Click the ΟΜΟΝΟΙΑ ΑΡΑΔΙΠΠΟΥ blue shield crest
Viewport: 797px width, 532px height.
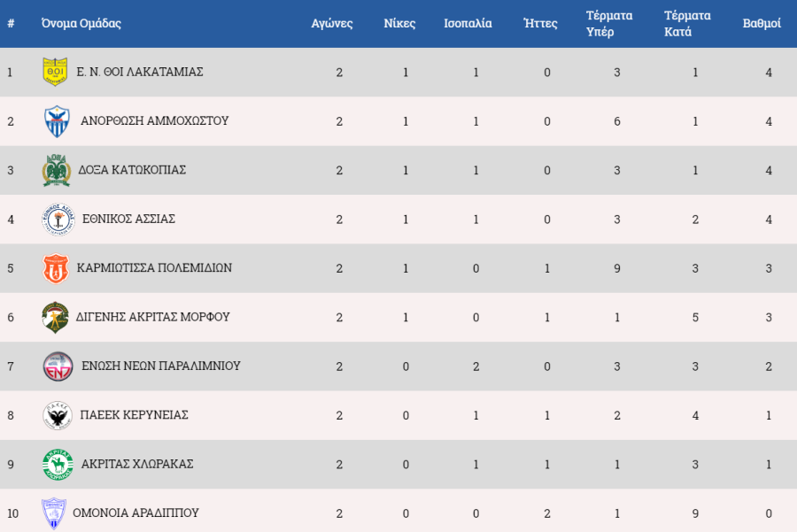coord(54,513)
